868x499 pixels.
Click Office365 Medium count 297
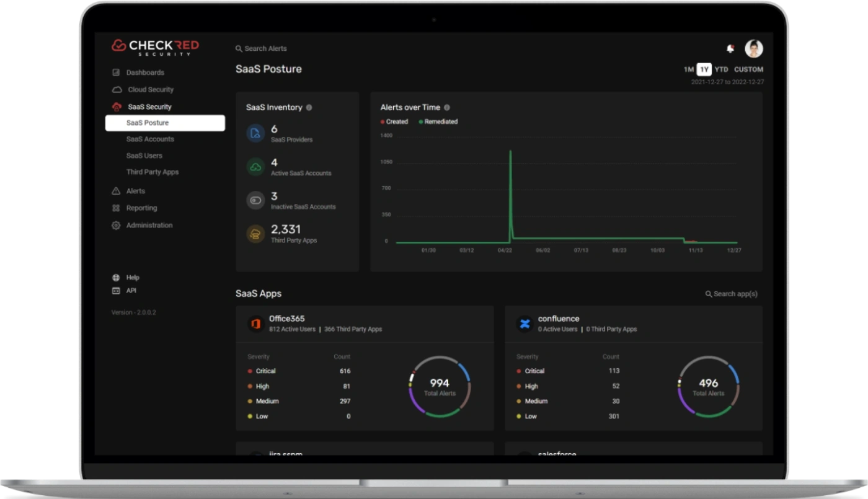coord(345,401)
